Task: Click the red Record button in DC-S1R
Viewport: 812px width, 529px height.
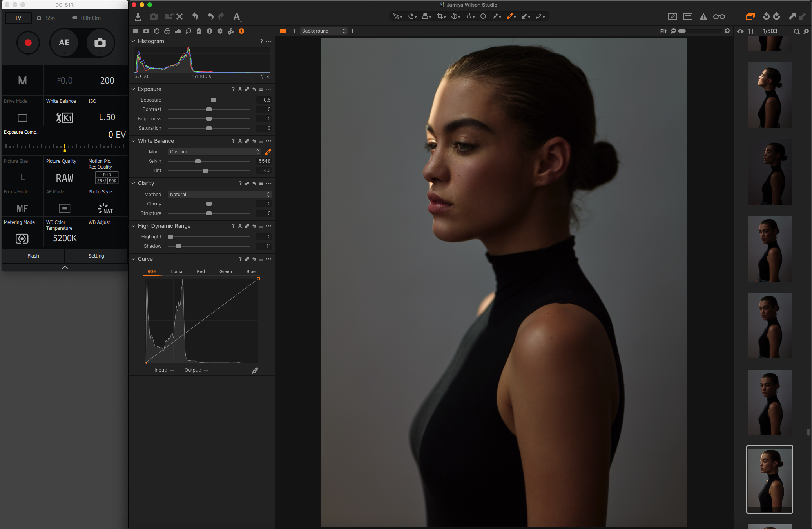Action: [28, 43]
